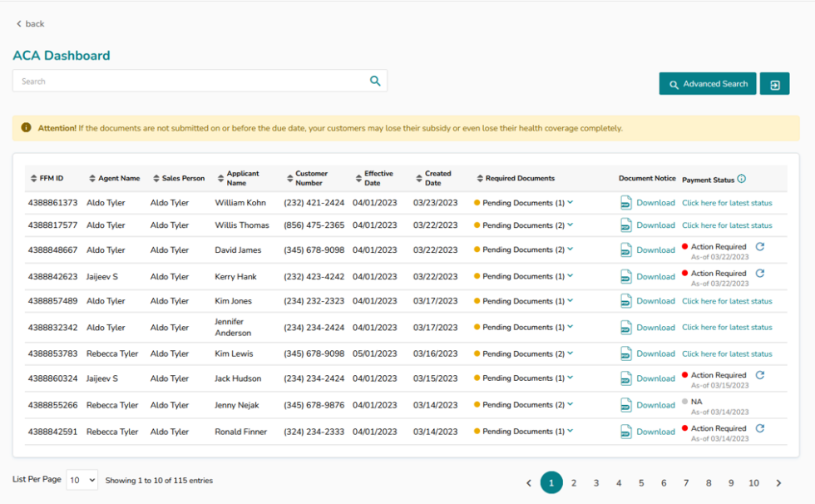815x504 pixels.
Task: Expand Pending Documents for William Kohn
Action: point(570,202)
